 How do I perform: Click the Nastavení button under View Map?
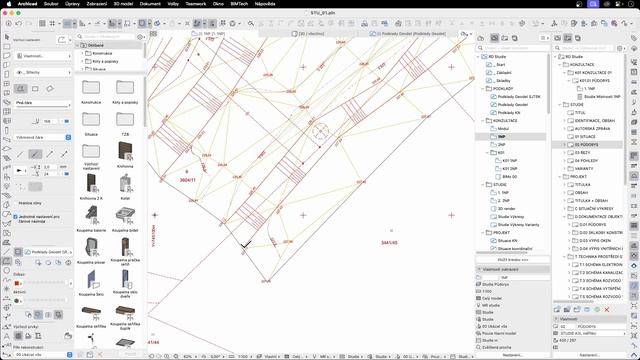click(513, 355)
